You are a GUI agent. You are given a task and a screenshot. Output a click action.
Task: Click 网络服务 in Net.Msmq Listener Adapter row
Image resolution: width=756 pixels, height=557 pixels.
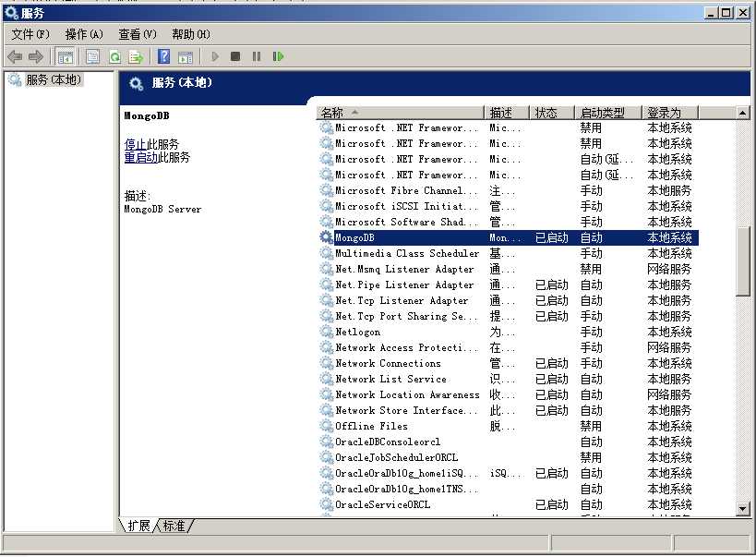[669, 269]
